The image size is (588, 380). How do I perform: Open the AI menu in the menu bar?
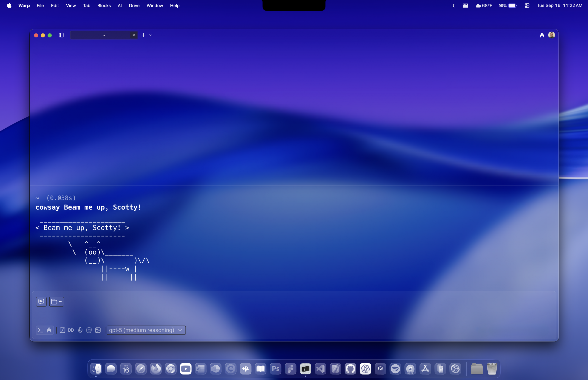120,6
